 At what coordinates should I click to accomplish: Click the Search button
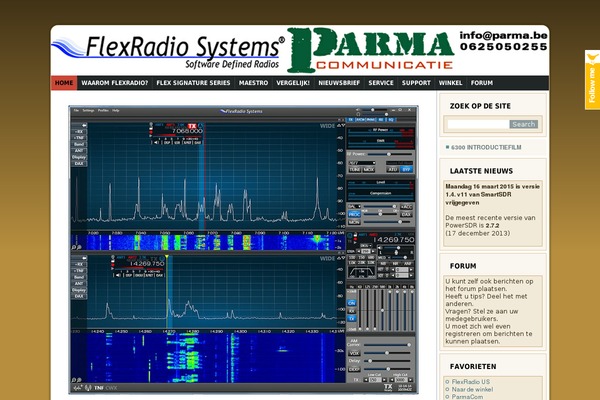pos(523,124)
